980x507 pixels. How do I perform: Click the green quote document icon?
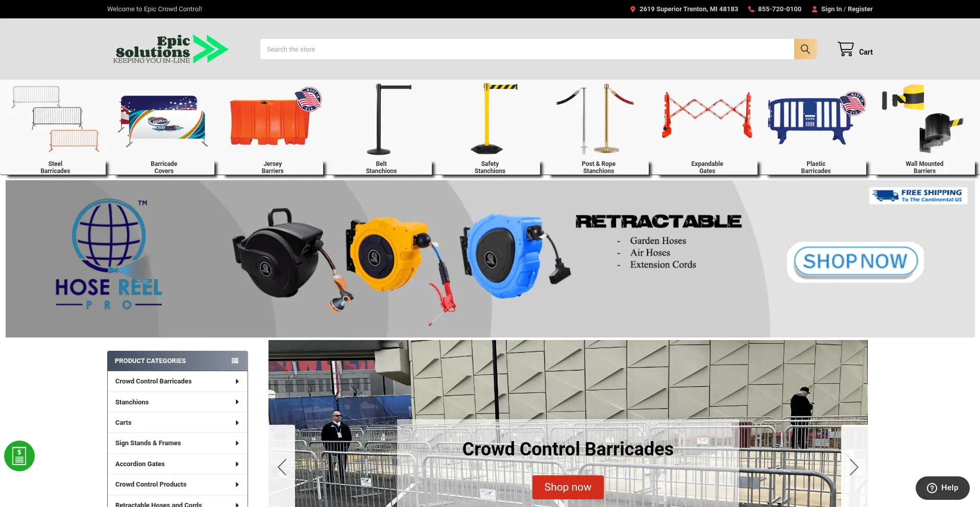(x=19, y=456)
